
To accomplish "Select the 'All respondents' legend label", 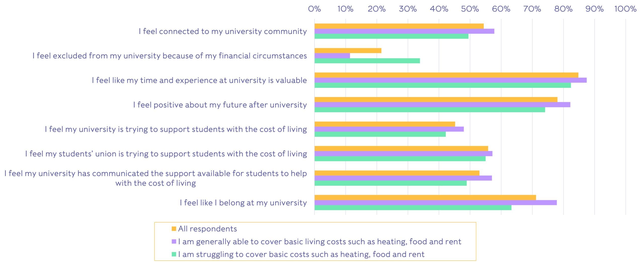I will pyautogui.click(x=208, y=229).
